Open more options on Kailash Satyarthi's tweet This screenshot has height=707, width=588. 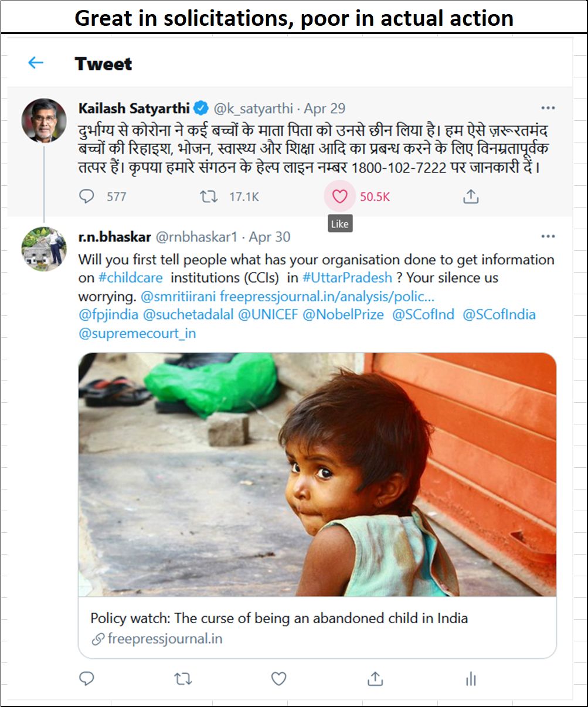(548, 108)
